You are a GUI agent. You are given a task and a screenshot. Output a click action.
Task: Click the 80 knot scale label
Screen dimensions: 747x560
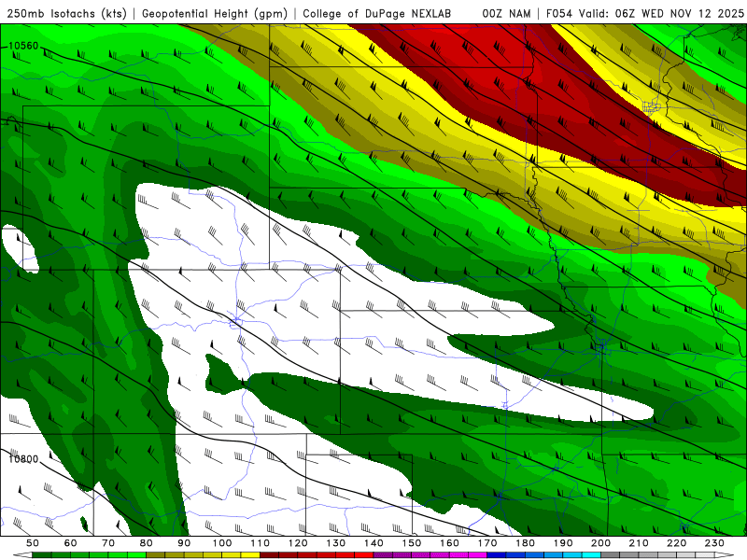[x=146, y=543]
